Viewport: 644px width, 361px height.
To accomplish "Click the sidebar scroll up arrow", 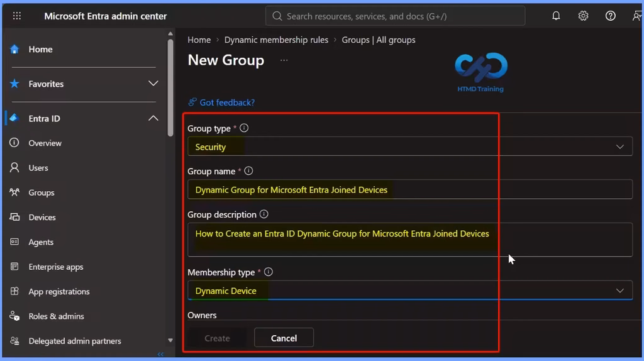I will click(170, 33).
